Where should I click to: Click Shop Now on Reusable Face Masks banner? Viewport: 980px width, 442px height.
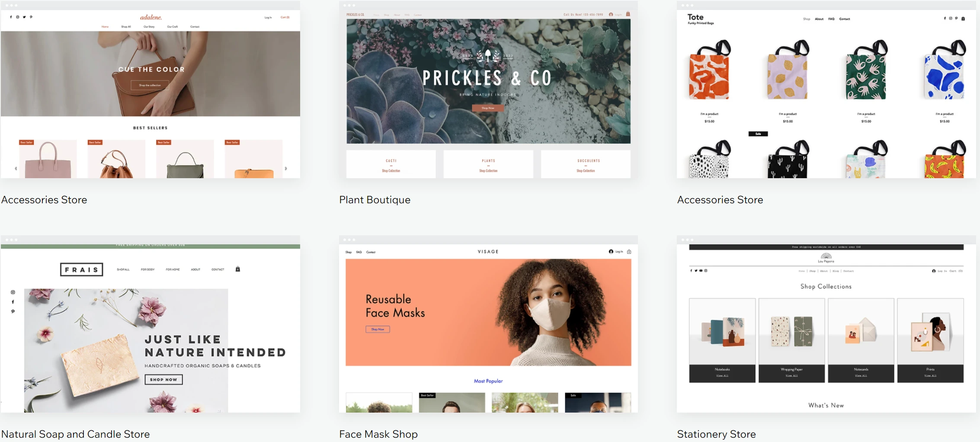click(378, 330)
